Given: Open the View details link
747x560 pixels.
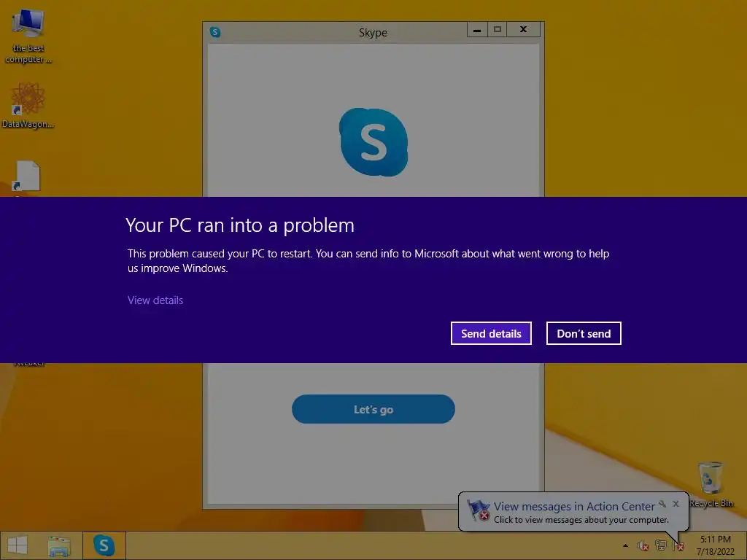Looking at the screenshot, I should point(155,300).
